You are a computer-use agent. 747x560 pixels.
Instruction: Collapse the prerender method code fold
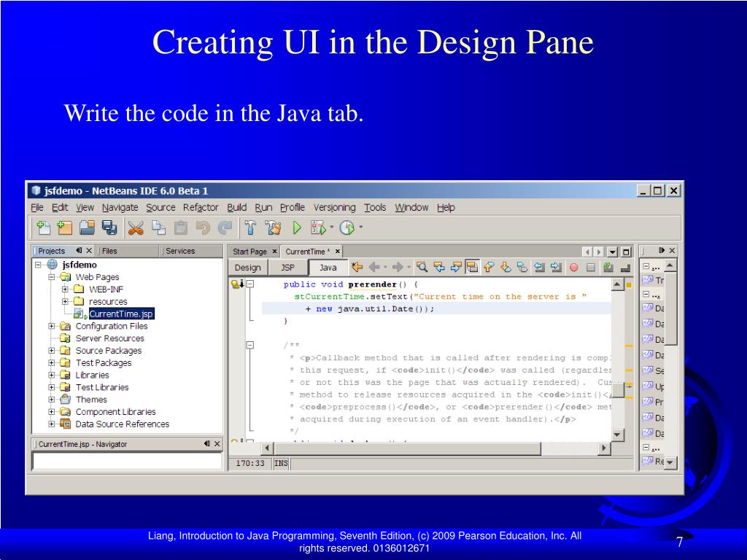(250, 284)
